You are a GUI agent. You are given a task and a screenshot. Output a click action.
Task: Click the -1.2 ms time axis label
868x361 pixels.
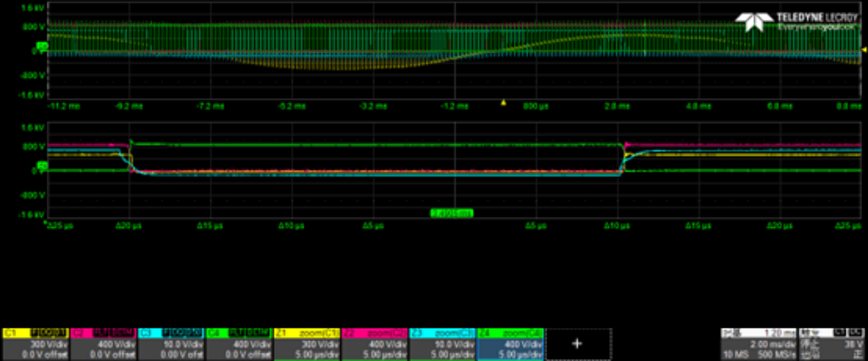tap(454, 106)
